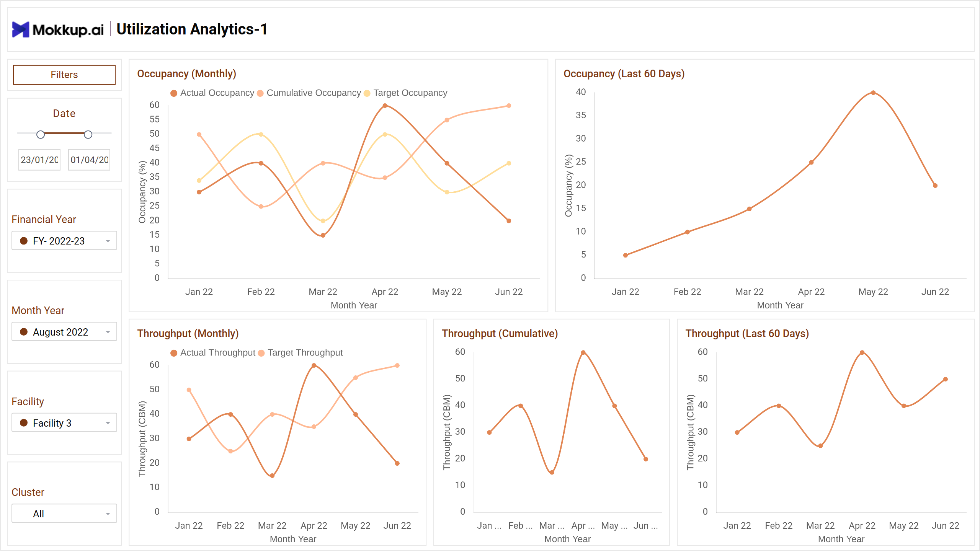Click Throughput Last 60 Days Jun 22 point

tap(946, 379)
